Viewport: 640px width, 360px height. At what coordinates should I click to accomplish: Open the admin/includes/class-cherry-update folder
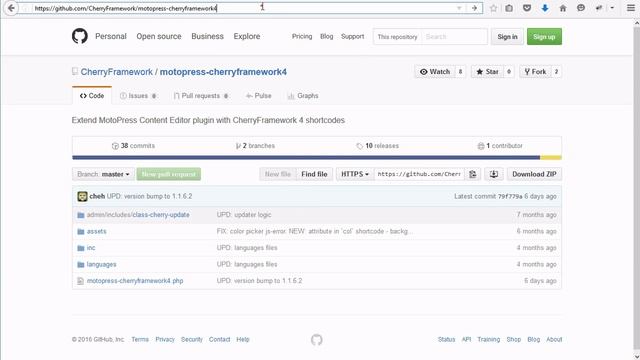coord(138,215)
